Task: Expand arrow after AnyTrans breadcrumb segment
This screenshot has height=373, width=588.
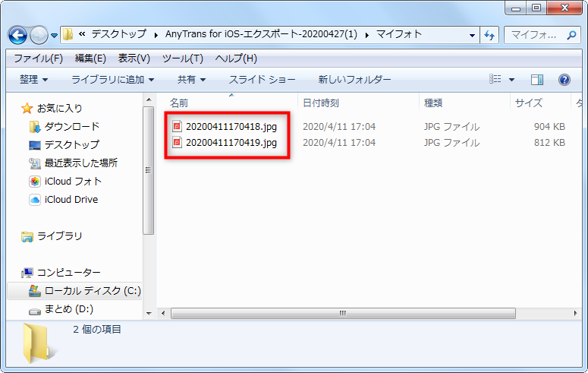Action: tap(366, 35)
